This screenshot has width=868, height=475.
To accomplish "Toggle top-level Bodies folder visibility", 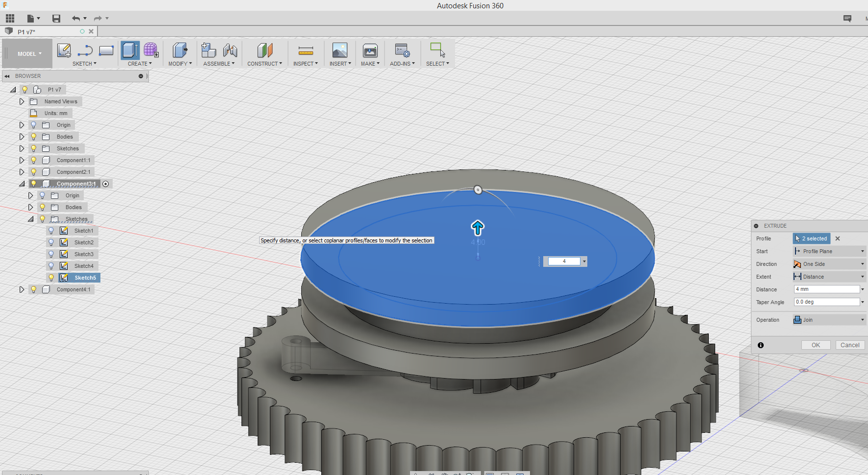I will [34, 137].
